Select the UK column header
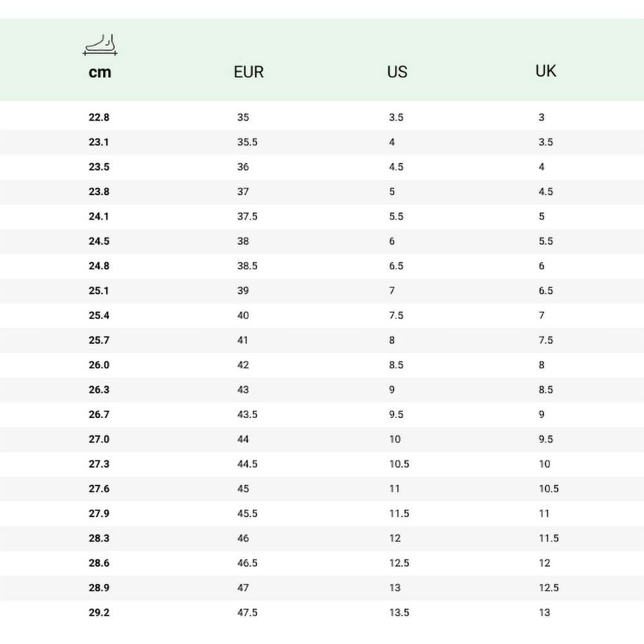Screen dimensions: 644x644 click(x=545, y=71)
